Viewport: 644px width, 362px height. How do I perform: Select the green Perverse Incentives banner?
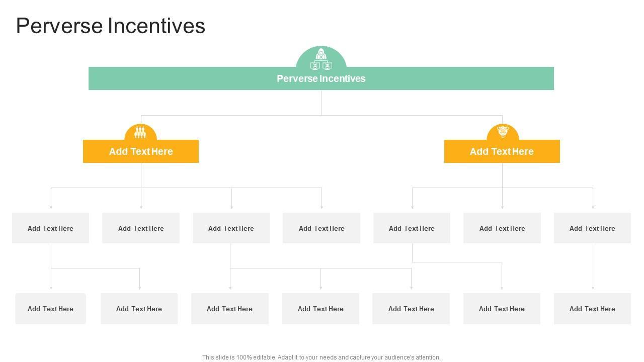[x=321, y=79]
